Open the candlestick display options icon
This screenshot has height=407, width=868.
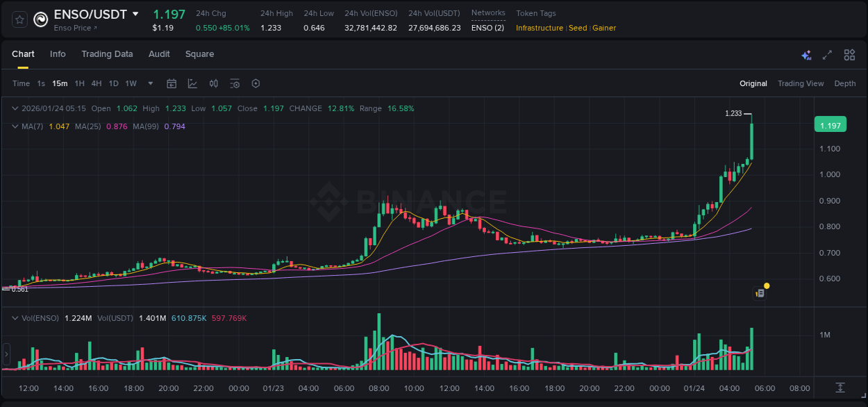click(213, 83)
